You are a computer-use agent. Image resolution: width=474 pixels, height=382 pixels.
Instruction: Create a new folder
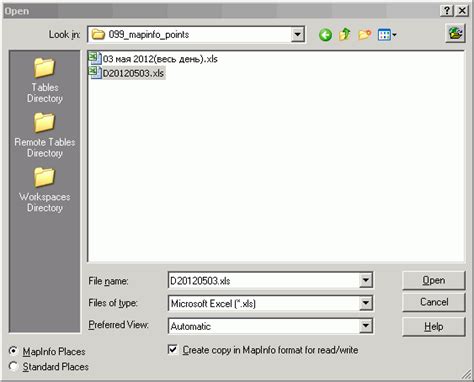(365, 34)
